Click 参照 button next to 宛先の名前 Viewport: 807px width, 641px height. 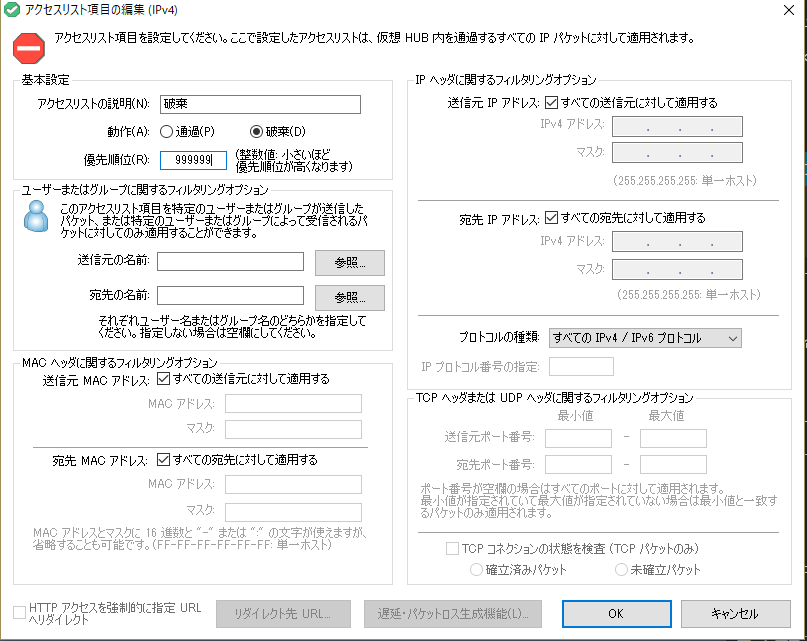coord(350,297)
